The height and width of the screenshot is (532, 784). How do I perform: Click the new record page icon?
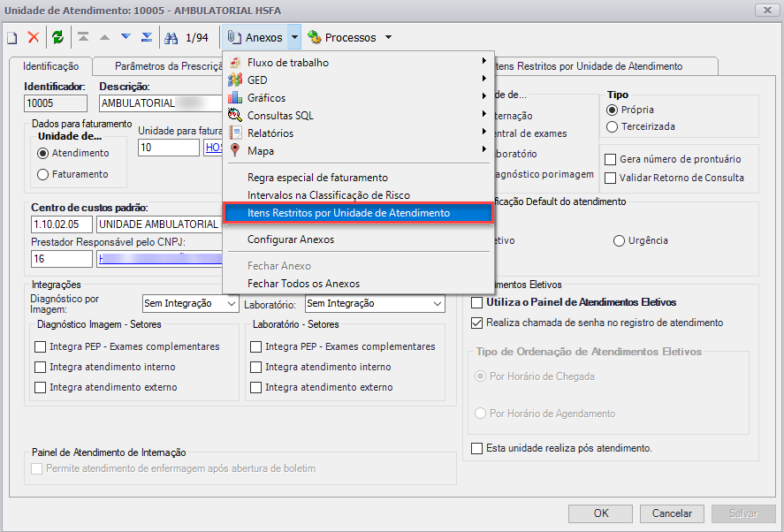click(12, 37)
